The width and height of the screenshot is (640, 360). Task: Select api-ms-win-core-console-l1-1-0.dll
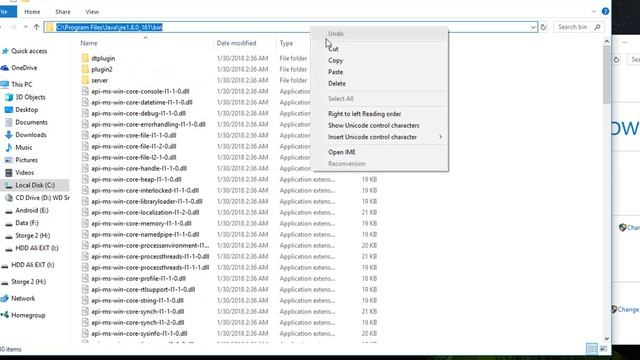(140, 91)
